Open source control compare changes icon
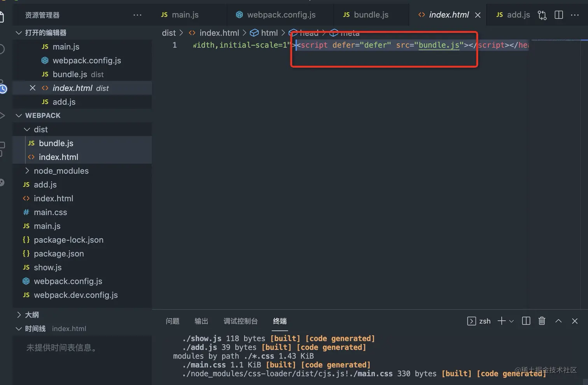The image size is (588, 385). (x=542, y=15)
